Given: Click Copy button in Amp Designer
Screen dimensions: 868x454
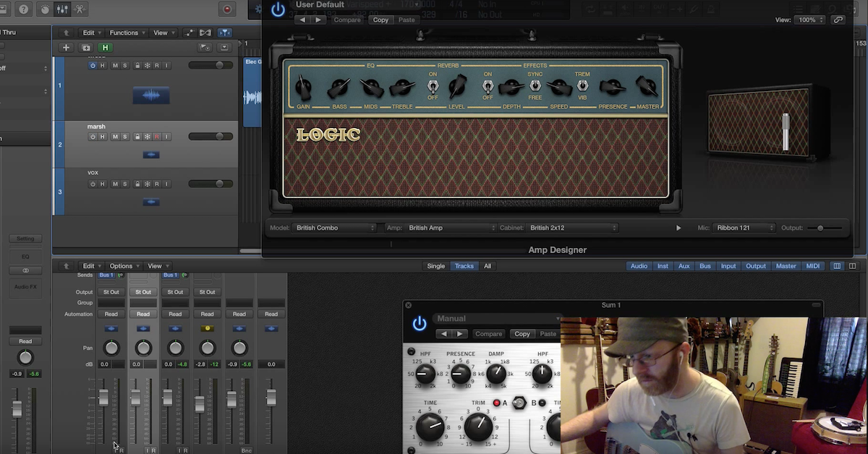Looking at the screenshot, I should pyautogui.click(x=380, y=20).
